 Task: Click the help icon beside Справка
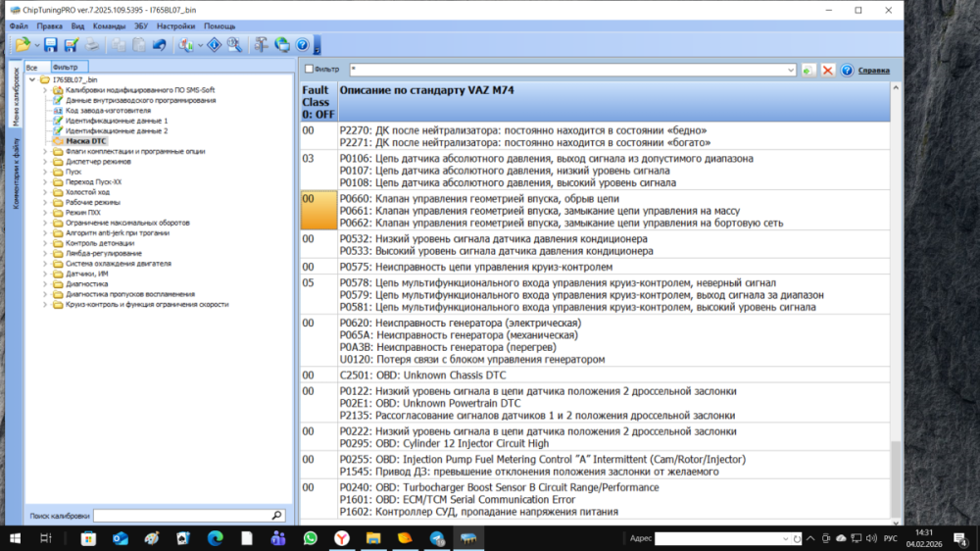pyautogui.click(x=847, y=70)
